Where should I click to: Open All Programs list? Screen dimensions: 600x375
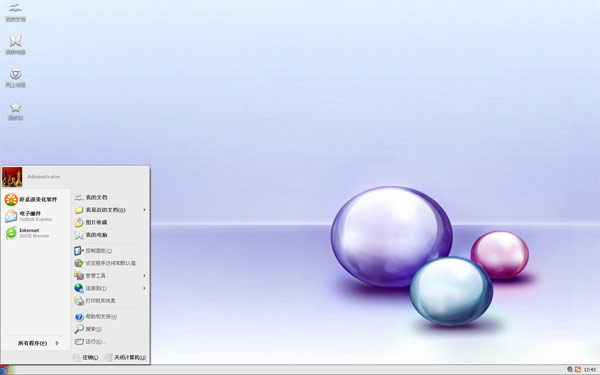point(38,343)
